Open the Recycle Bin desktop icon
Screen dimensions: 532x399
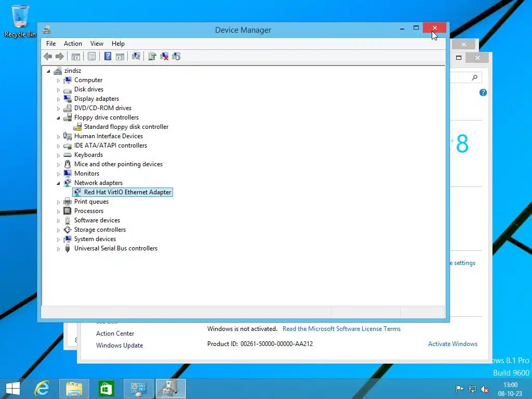pyautogui.click(x=20, y=21)
